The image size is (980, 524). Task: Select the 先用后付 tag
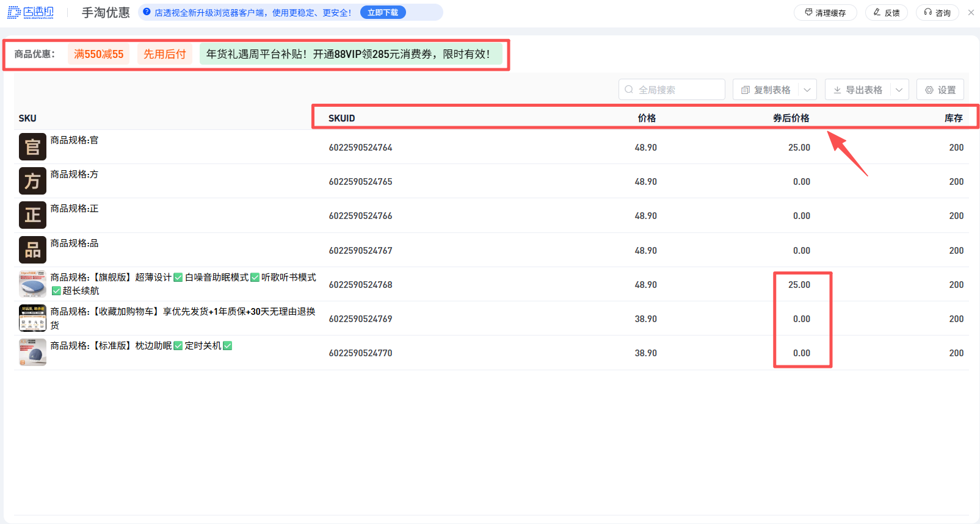click(x=165, y=54)
